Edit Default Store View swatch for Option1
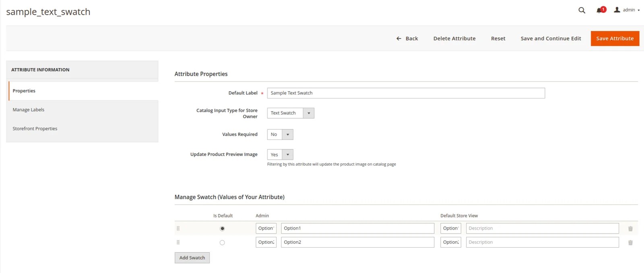This screenshot has height=273, width=644. 451,228
